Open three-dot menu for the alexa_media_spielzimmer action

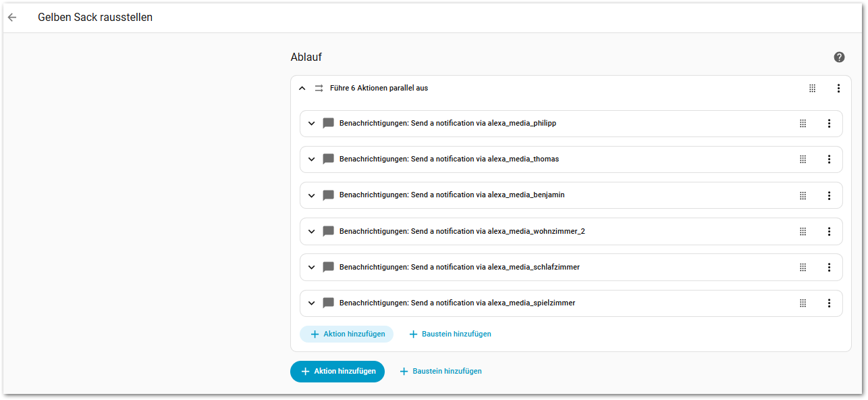[829, 303]
